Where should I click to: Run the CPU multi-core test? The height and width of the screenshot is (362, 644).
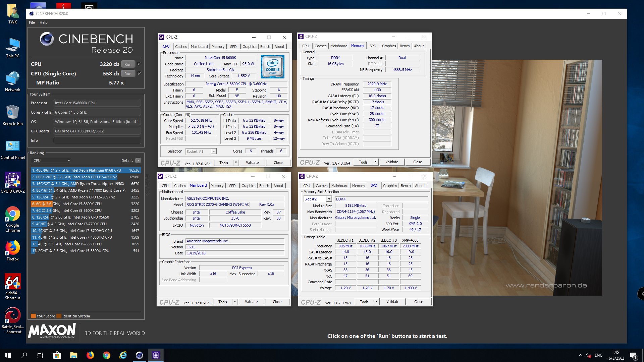(128, 64)
